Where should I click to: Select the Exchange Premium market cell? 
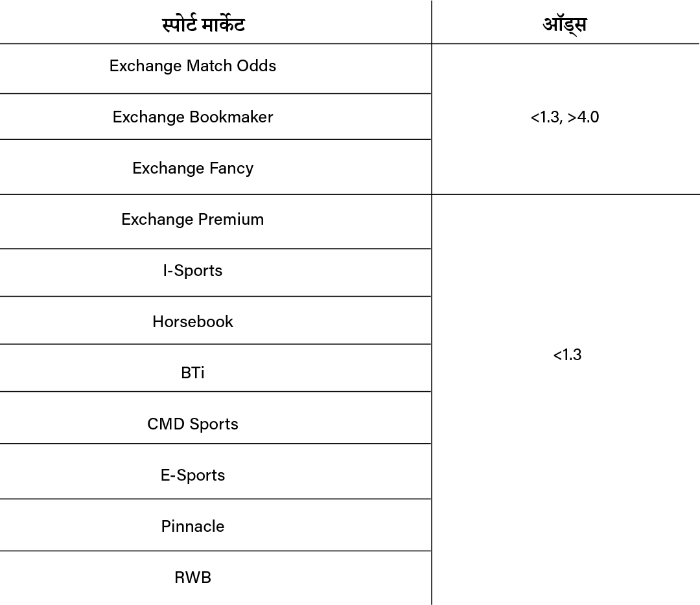coord(192,220)
